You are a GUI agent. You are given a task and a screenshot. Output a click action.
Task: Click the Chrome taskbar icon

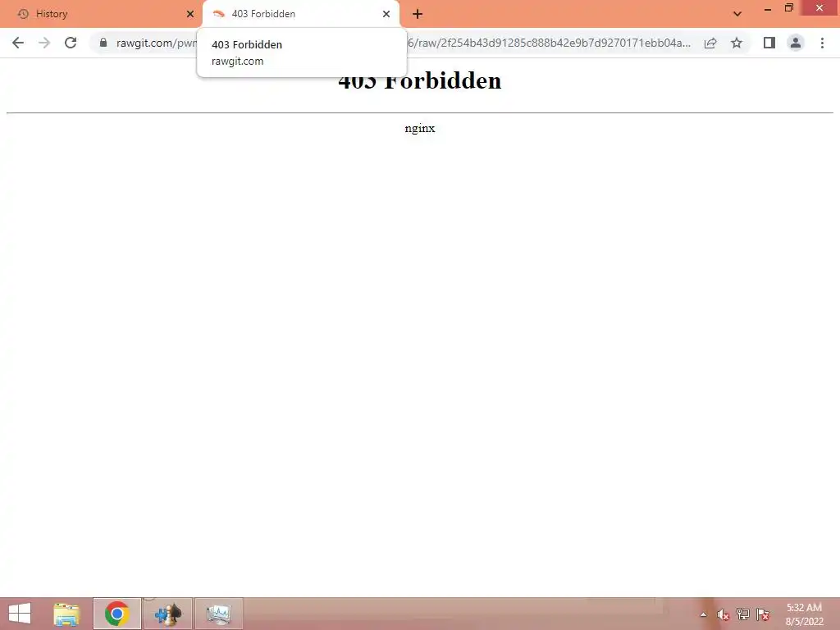(117, 614)
